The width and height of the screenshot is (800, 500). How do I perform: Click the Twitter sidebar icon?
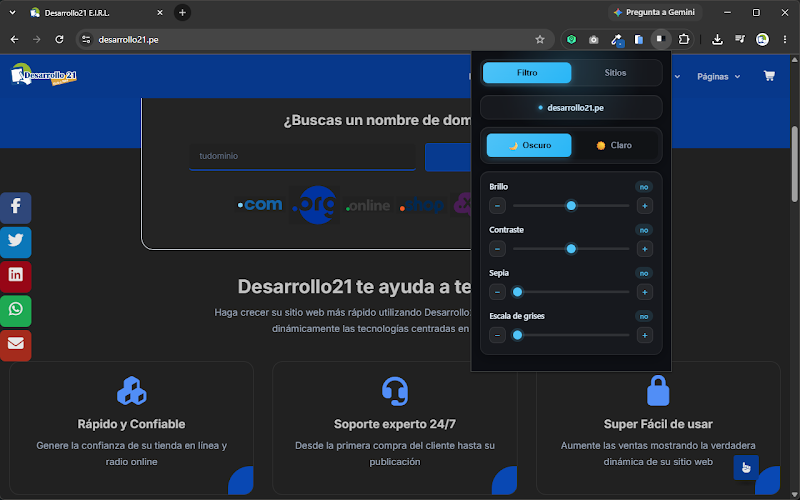(16, 242)
